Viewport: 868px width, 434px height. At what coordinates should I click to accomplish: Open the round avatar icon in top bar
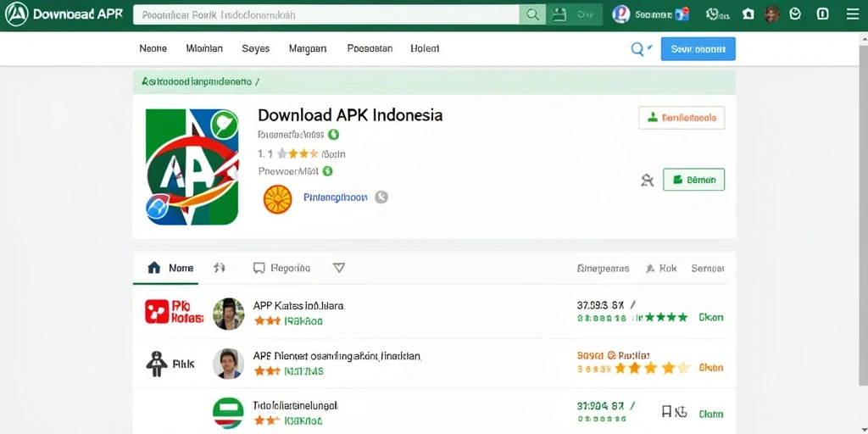point(621,14)
